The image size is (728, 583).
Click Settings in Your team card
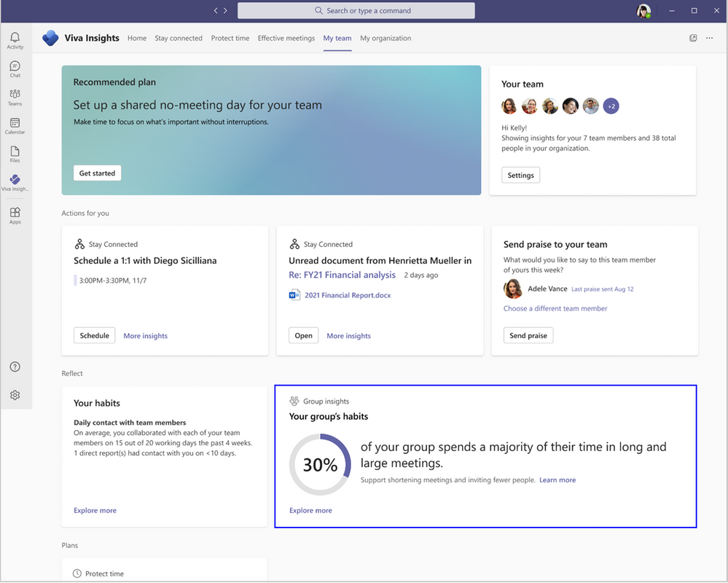(x=520, y=175)
